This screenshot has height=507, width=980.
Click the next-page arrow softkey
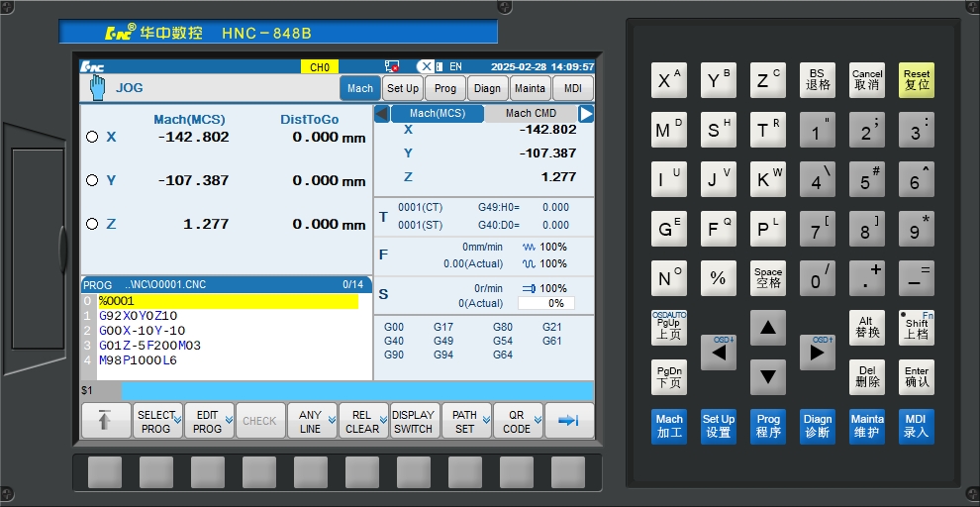pyautogui.click(x=569, y=421)
